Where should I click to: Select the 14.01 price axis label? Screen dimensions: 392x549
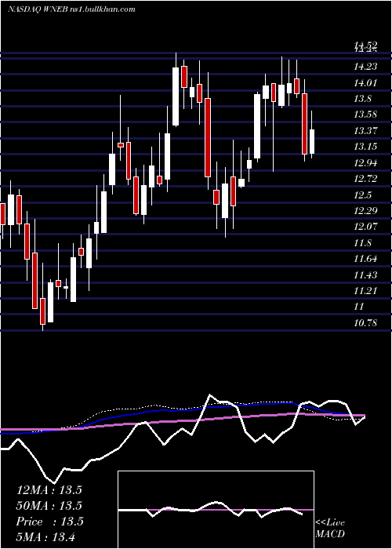(365, 82)
